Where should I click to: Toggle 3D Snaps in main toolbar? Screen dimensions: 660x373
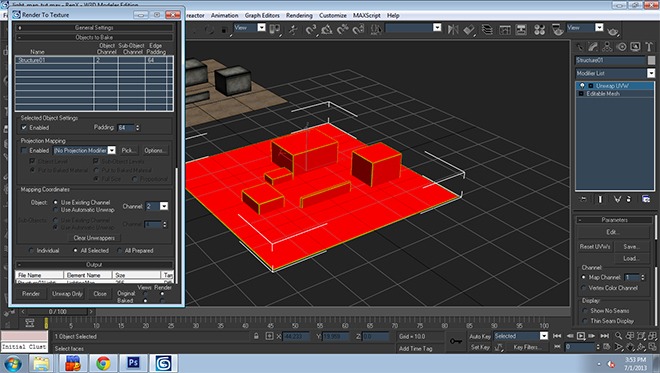311,29
